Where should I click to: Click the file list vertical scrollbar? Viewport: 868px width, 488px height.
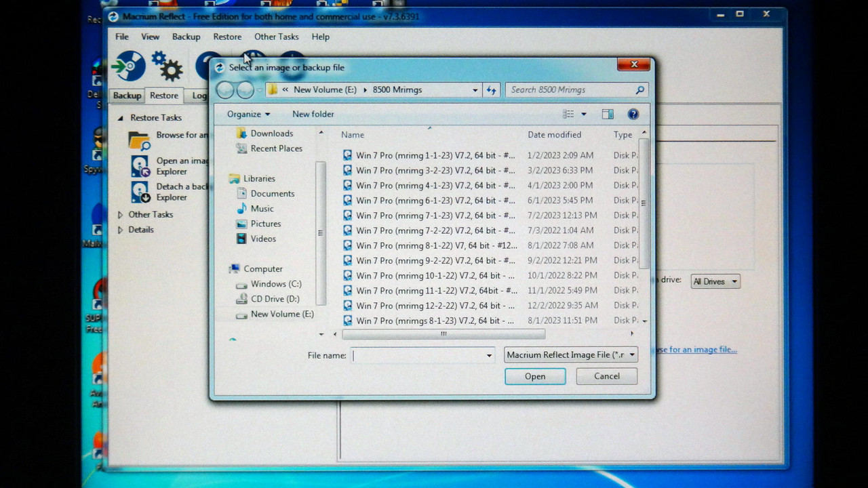pyautogui.click(x=644, y=203)
